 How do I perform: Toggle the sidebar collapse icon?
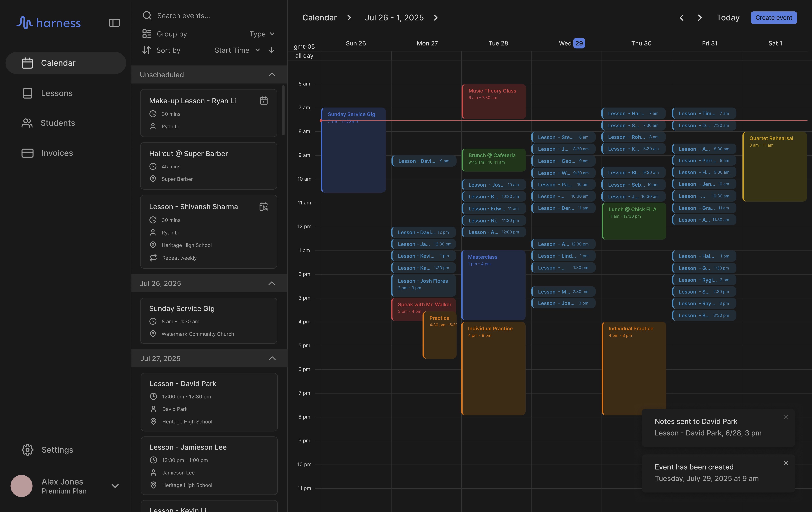tap(114, 23)
